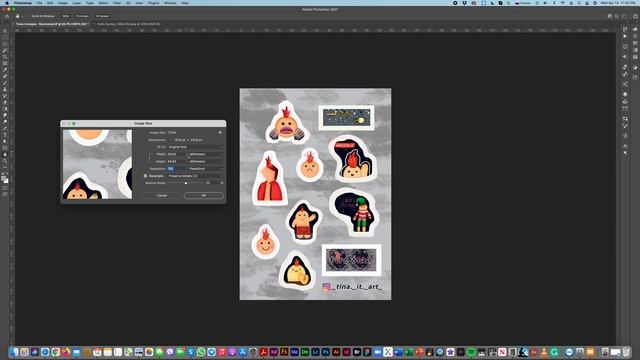Screen dimensions: 640x360
Task: Select the Pen tool
Action: (5, 128)
